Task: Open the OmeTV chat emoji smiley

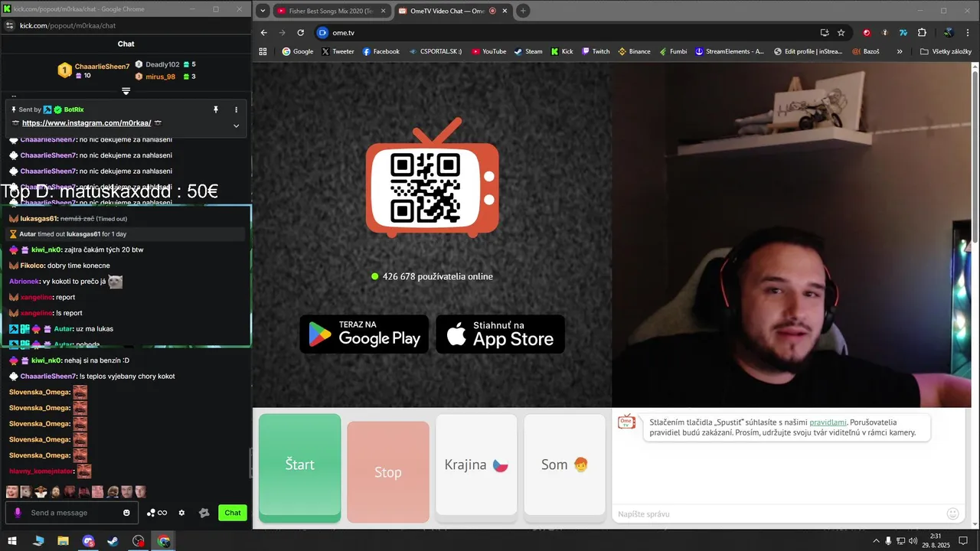Action: click(953, 514)
